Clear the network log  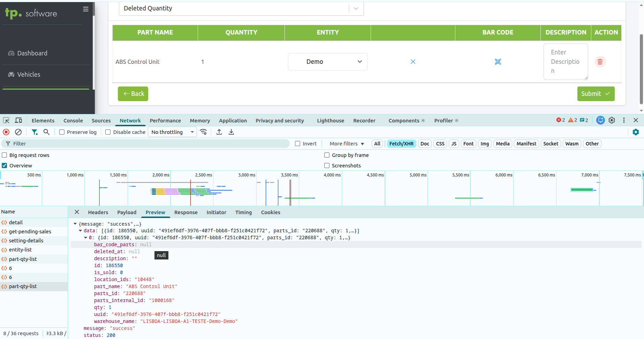click(x=18, y=132)
